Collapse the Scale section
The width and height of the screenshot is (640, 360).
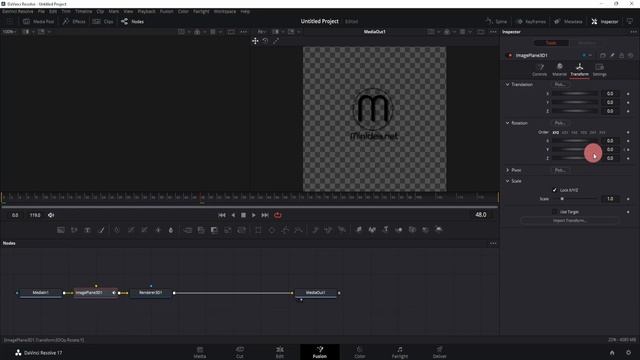507,181
